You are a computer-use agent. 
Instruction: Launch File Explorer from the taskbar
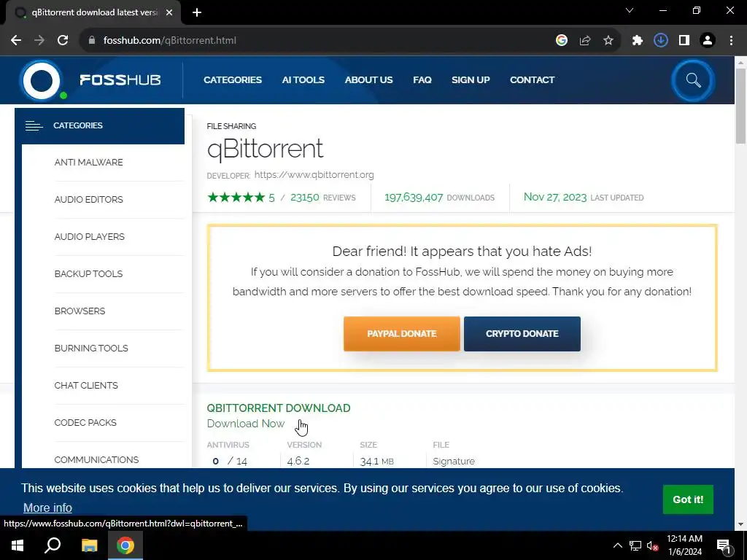89,545
